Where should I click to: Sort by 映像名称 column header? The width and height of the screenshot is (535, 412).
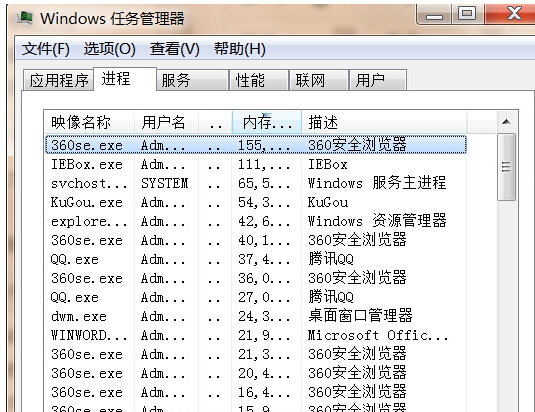89,122
